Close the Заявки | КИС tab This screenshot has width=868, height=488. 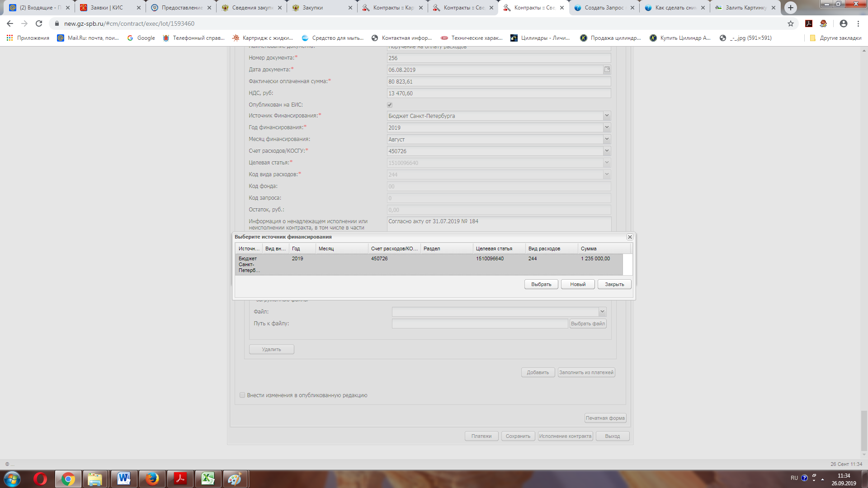139,8
